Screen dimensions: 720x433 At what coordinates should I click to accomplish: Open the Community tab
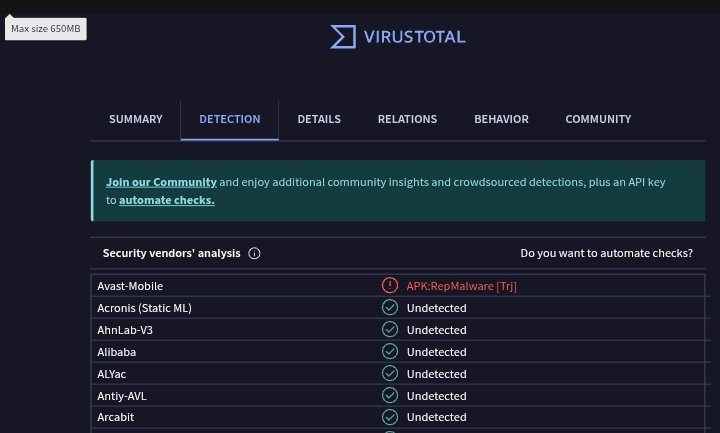coord(598,119)
